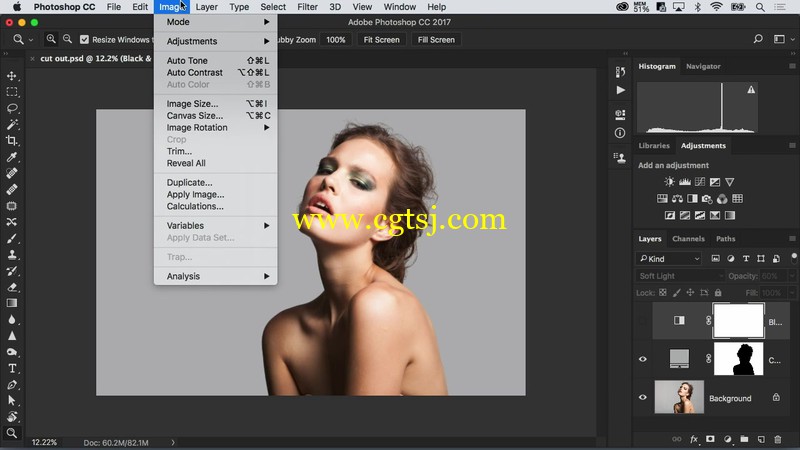Add a Black & White adjustment
The width and height of the screenshot is (800, 450).
[692, 199]
